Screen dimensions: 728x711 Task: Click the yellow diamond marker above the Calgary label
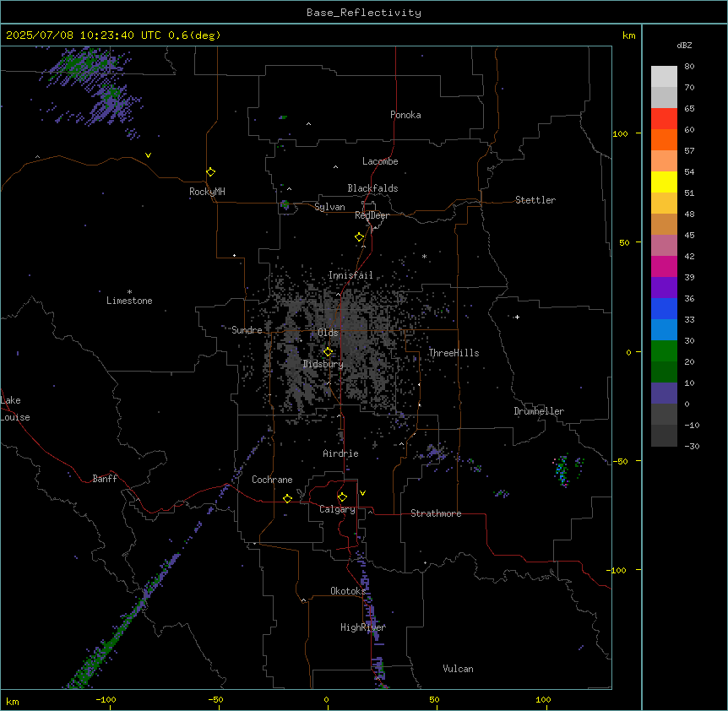point(342,497)
